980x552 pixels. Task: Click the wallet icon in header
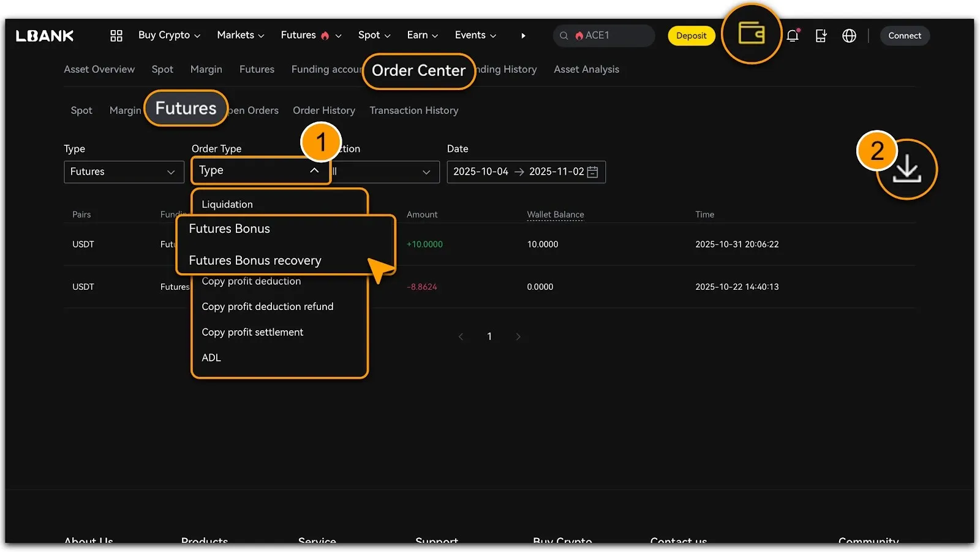751,34
